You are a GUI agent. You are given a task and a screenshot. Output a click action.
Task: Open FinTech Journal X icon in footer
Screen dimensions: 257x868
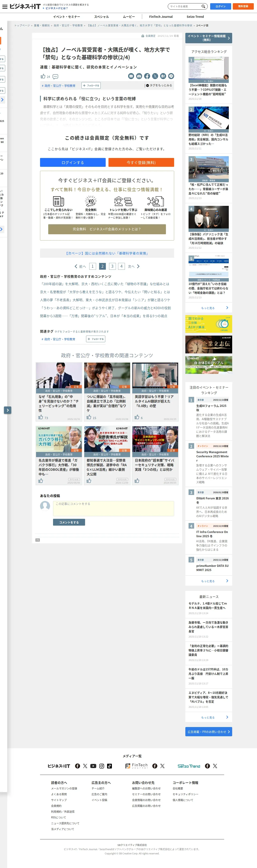[x=162, y=766]
